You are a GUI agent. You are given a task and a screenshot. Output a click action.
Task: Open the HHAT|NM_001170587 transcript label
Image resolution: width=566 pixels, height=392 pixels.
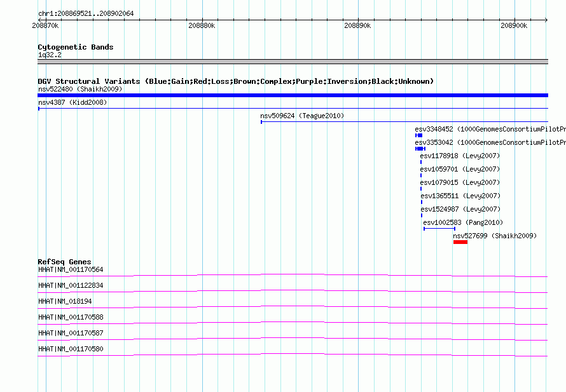pyautogui.click(x=71, y=333)
